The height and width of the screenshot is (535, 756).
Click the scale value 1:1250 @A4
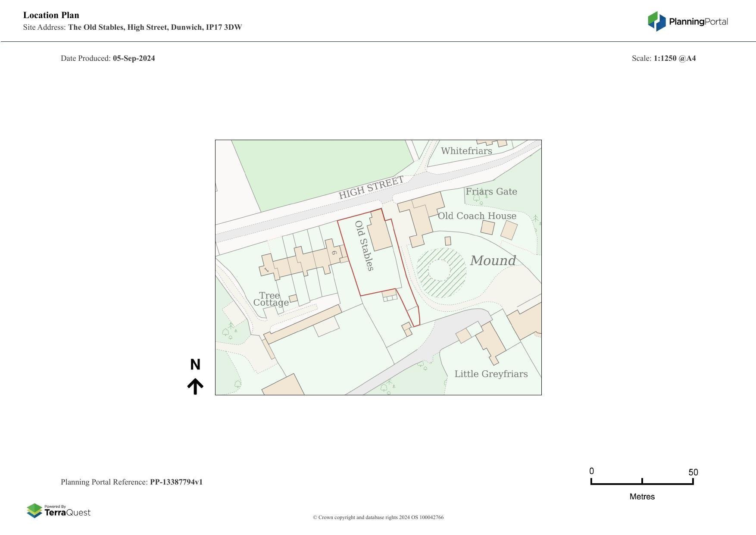675,58
